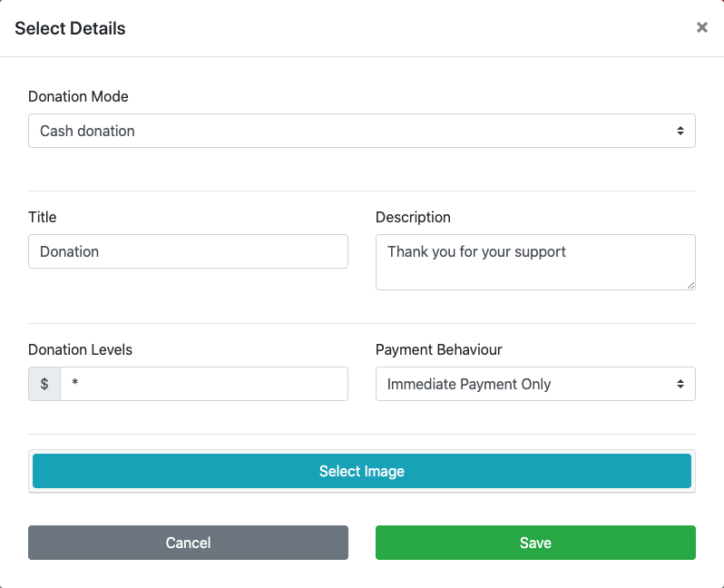Focus the Title field containing 'Donation'

(188, 251)
